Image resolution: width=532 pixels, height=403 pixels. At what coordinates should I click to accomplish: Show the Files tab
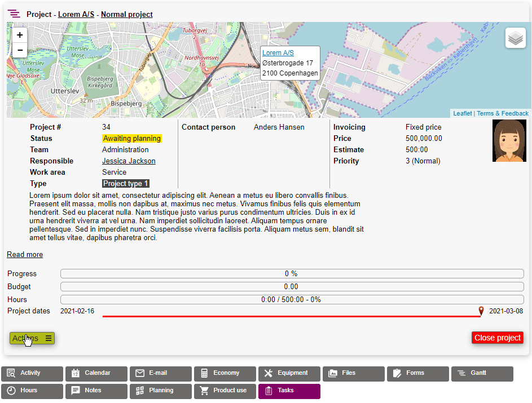pyautogui.click(x=354, y=373)
